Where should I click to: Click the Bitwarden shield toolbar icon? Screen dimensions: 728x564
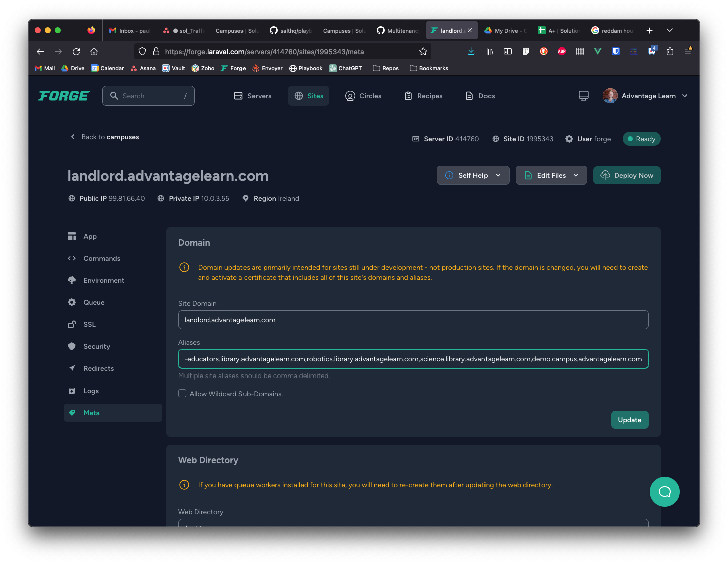(x=616, y=51)
